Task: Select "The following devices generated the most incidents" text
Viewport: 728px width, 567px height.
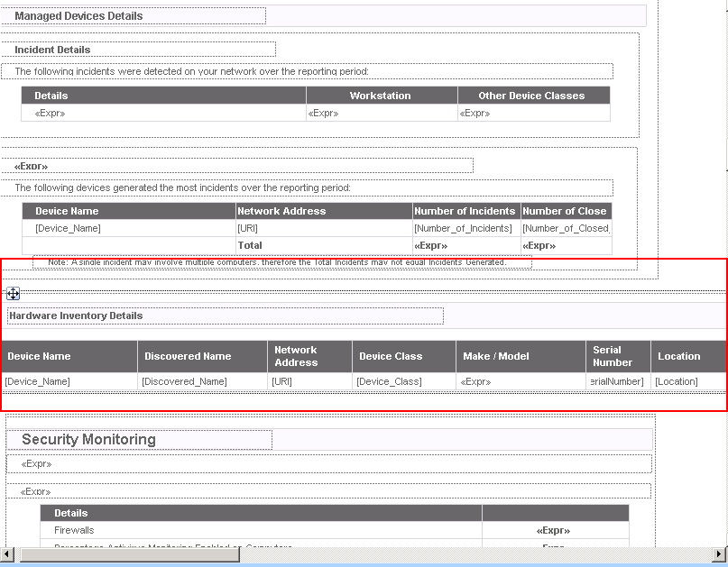Action: coord(307,187)
